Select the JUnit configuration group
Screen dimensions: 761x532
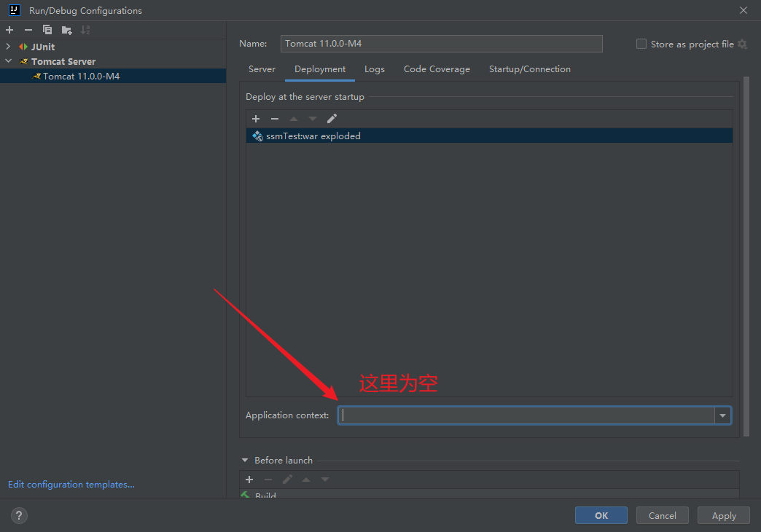[x=43, y=47]
